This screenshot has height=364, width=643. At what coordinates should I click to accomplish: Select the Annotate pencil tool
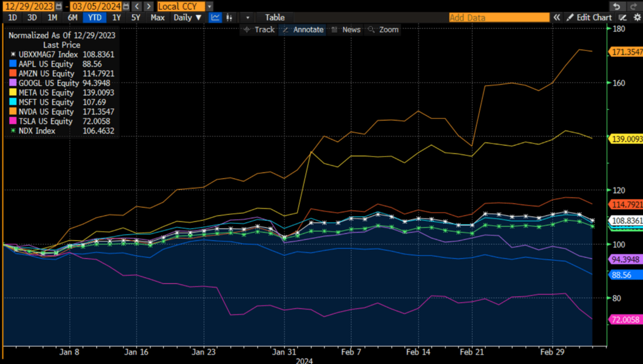(x=303, y=29)
